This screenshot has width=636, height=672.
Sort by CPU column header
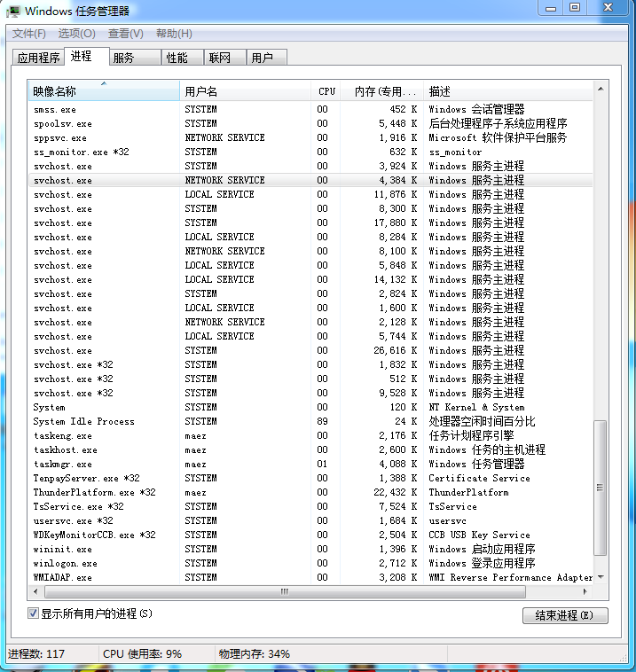click(x=326, y=91)
